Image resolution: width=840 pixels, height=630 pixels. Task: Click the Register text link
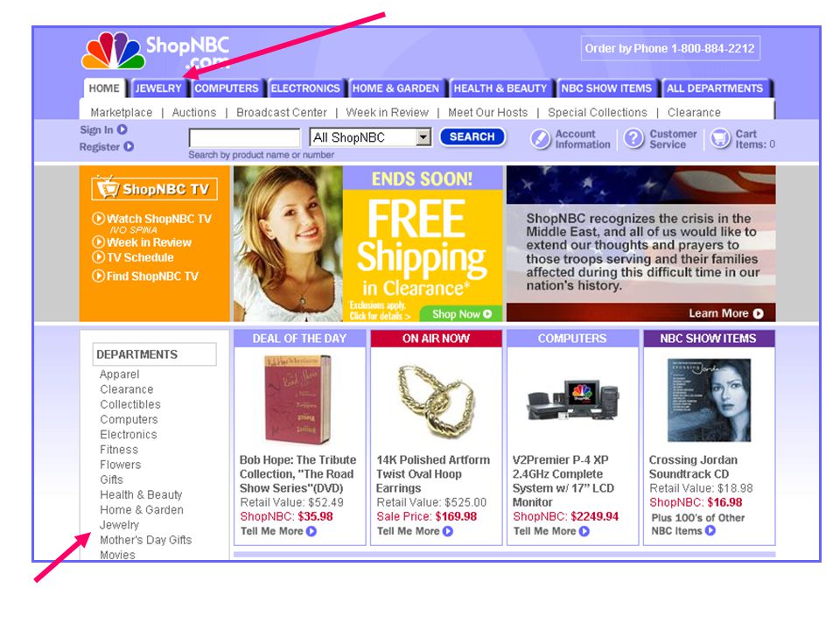pyautogui.click(x=100, y=147)
